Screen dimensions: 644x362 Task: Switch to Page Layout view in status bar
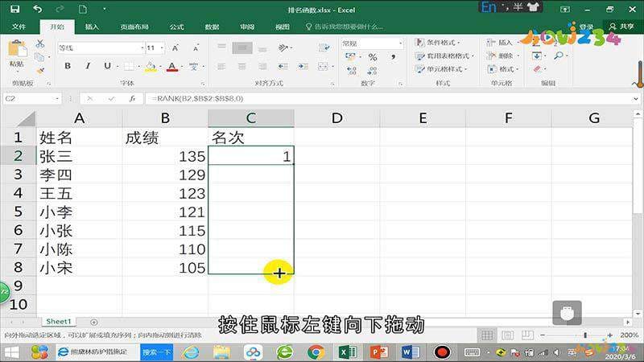[x=508, y=335]
